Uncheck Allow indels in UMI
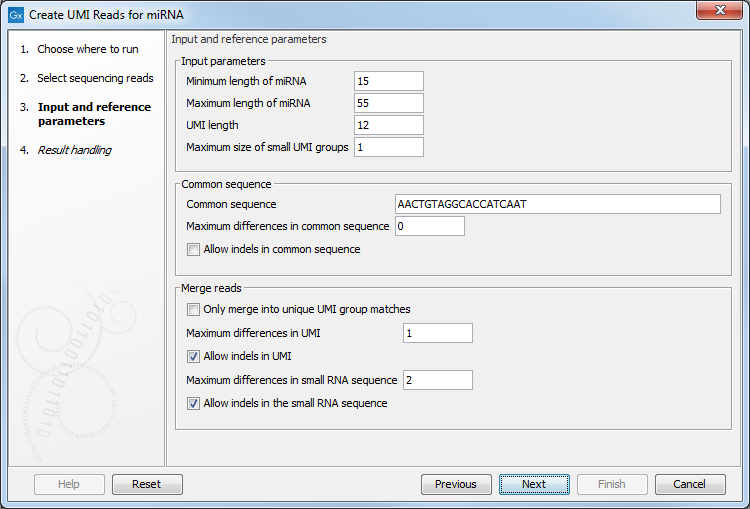This screenshot has width=750, height=509. click(x=194, y=356)
